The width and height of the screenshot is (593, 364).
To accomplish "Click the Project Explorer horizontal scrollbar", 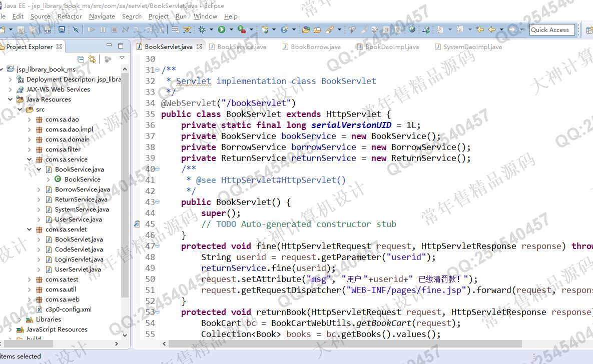I will pyautogui.click(x=29, y=343).
